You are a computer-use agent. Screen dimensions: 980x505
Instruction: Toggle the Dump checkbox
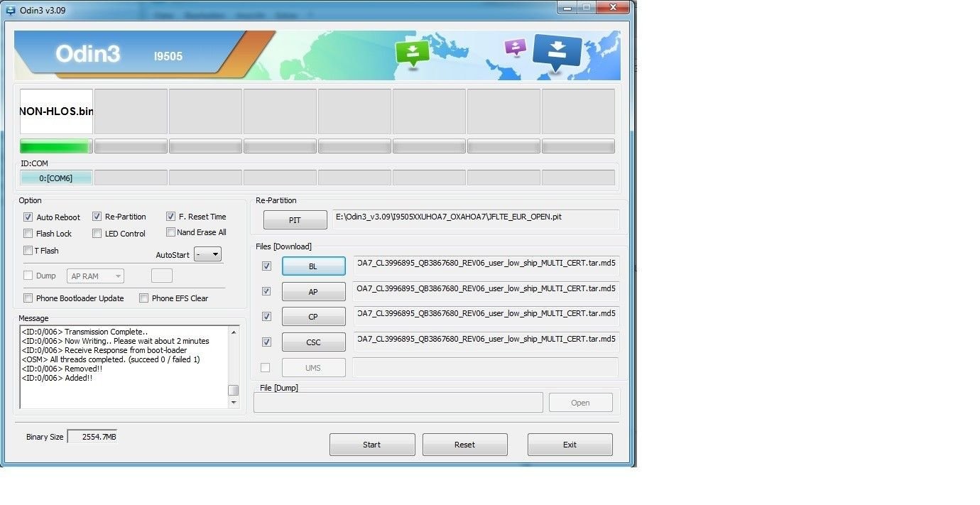click(x=28, y=276)
